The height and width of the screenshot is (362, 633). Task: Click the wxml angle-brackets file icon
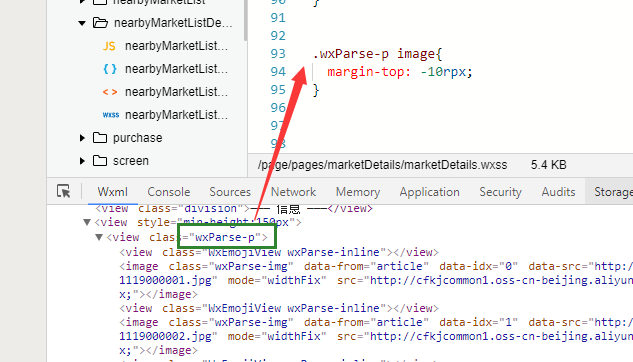(110, 92)
